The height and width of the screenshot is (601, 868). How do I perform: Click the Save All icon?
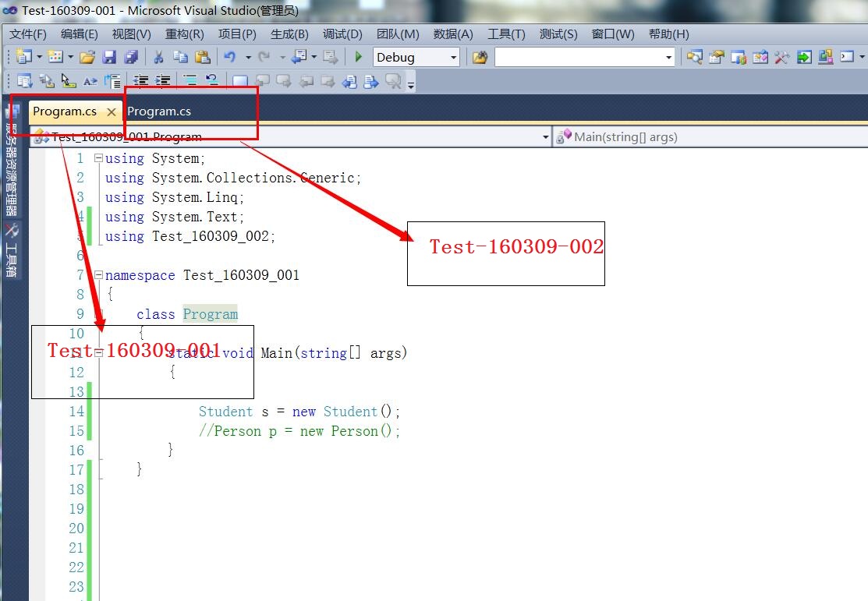[131, 56]
